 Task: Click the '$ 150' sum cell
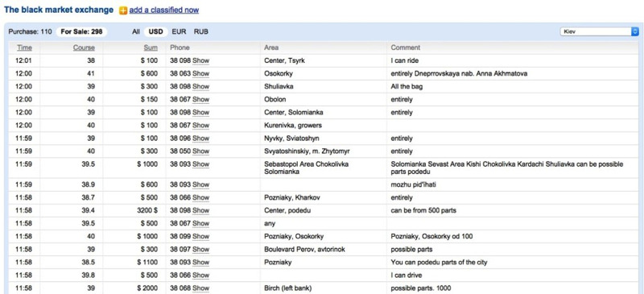point(149,100)
